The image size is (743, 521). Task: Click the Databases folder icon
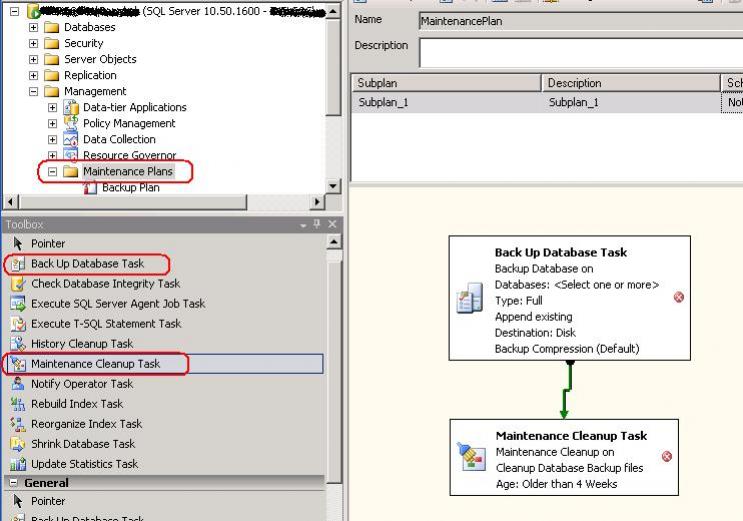pos(51,27)
